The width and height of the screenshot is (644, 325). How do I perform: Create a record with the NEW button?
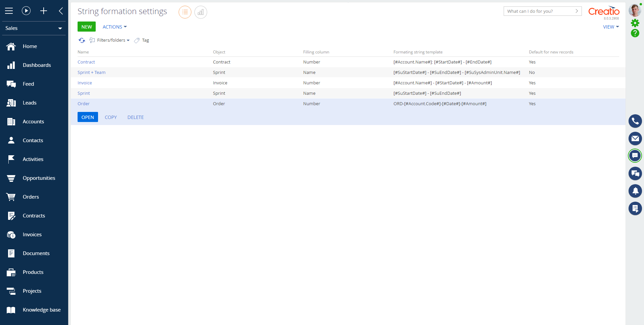click(86, 27)
